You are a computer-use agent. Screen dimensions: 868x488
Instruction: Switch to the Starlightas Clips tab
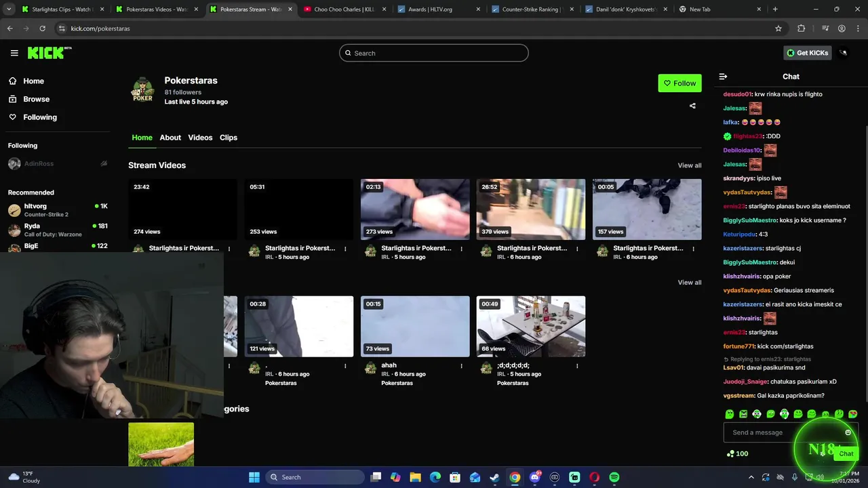point(62,9)
